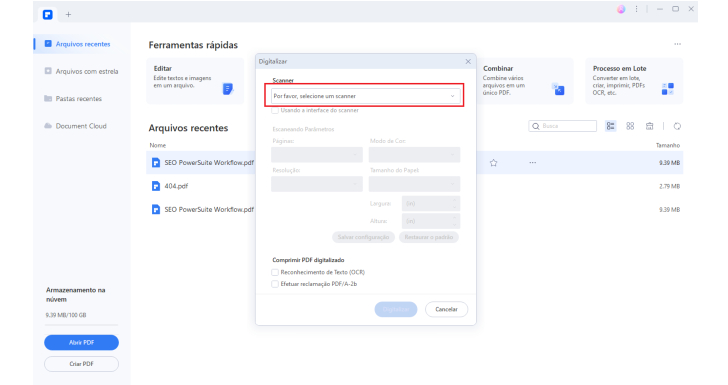Select the last SEO PowerSuite Workflow.pdf row

[x=415, y=209]
